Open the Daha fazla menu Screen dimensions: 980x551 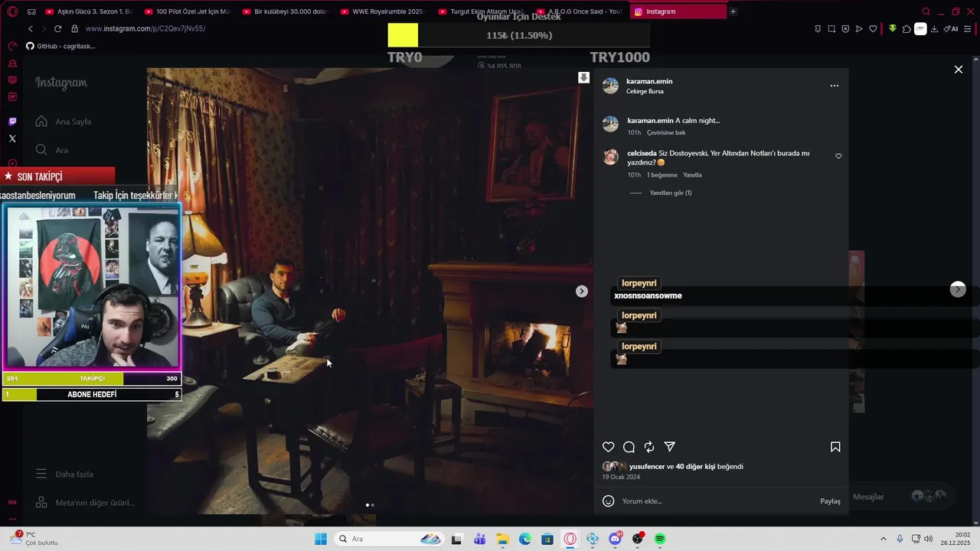tap(64, 474)
